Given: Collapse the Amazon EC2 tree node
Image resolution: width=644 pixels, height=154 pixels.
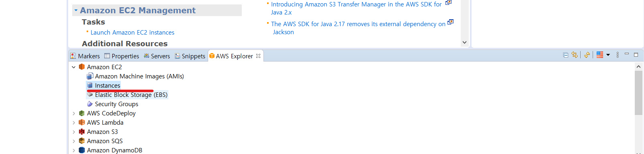Looking at the screenshot, I should (74, 67).
